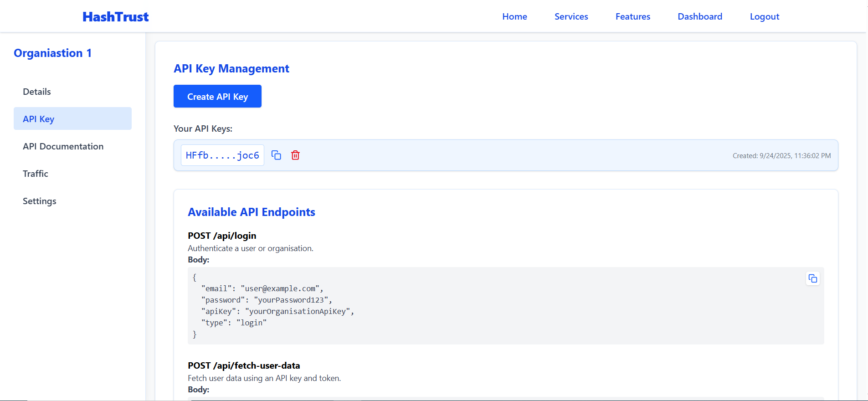Click "Authenticate a user or organisation." description

[251, 248]
